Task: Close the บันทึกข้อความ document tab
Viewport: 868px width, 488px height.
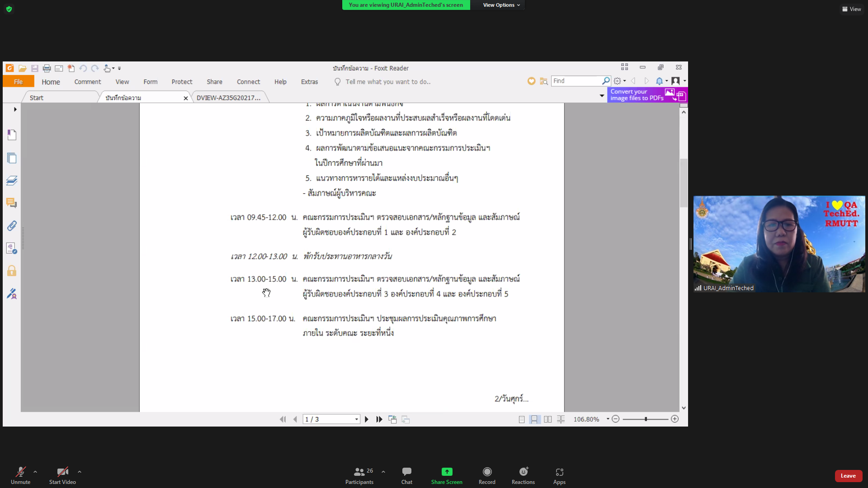Action: coord(185,98)
